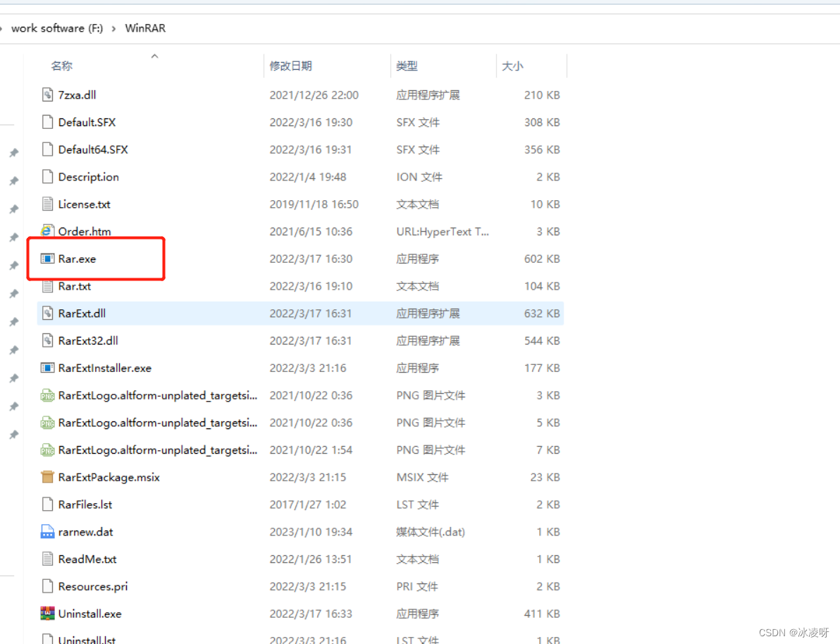Viewport: 840px width, 644px height.
Task: Click the URL:HyperText type cell
Action: pyautogui.click(x=443, y=231)
